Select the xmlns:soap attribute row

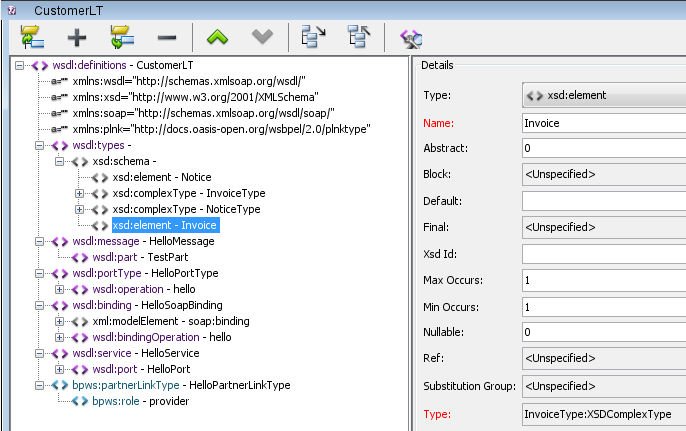(203, 113)
